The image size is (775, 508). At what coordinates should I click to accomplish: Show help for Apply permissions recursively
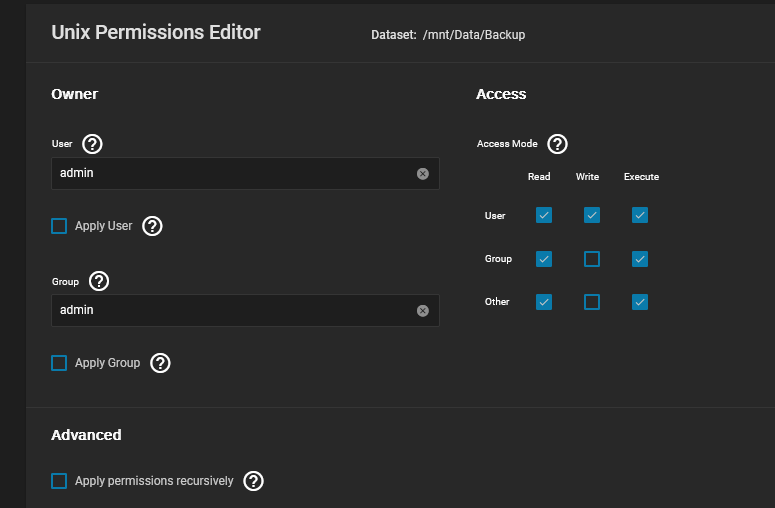click(254, 481)
